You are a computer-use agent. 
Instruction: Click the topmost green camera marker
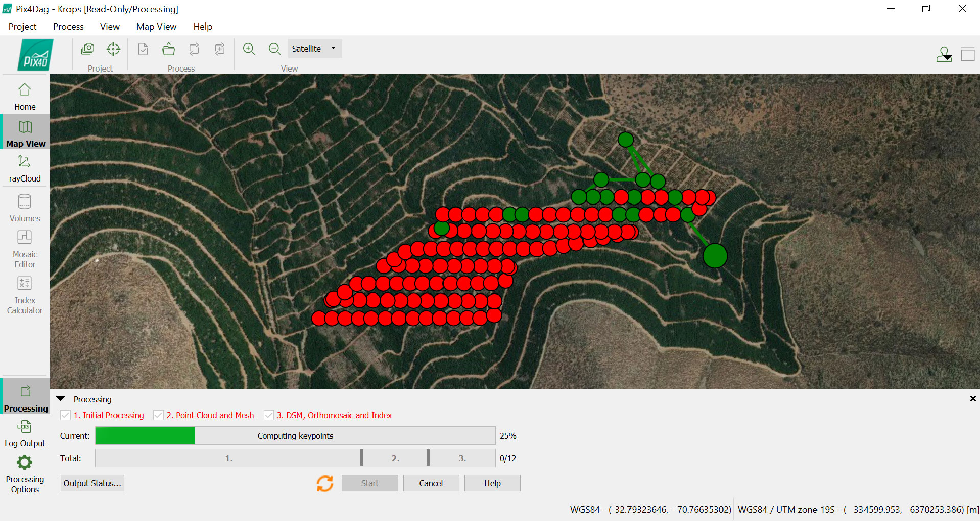click(625, 140)
